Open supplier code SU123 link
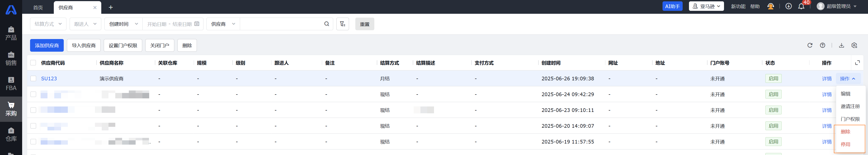 (49, 78)
